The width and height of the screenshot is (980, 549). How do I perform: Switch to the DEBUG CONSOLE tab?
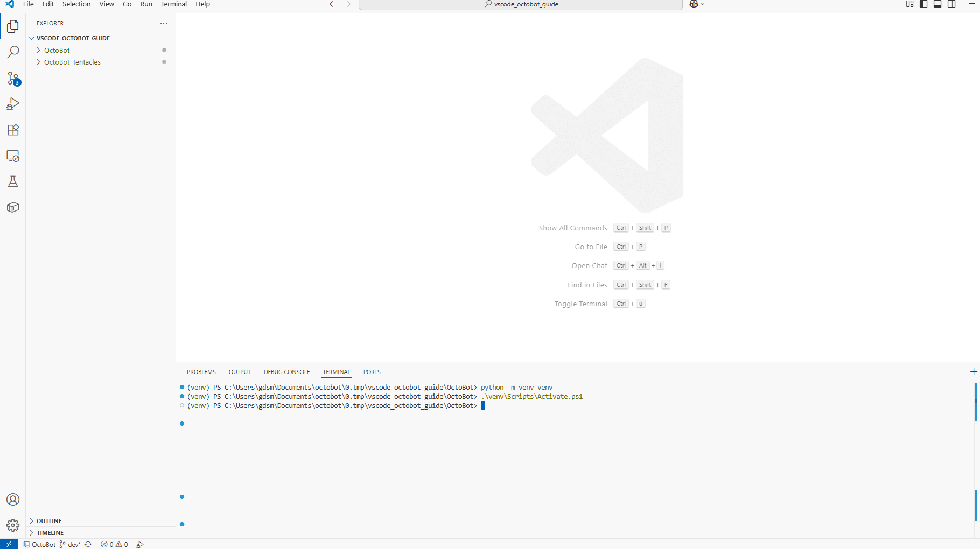point(287,372)
